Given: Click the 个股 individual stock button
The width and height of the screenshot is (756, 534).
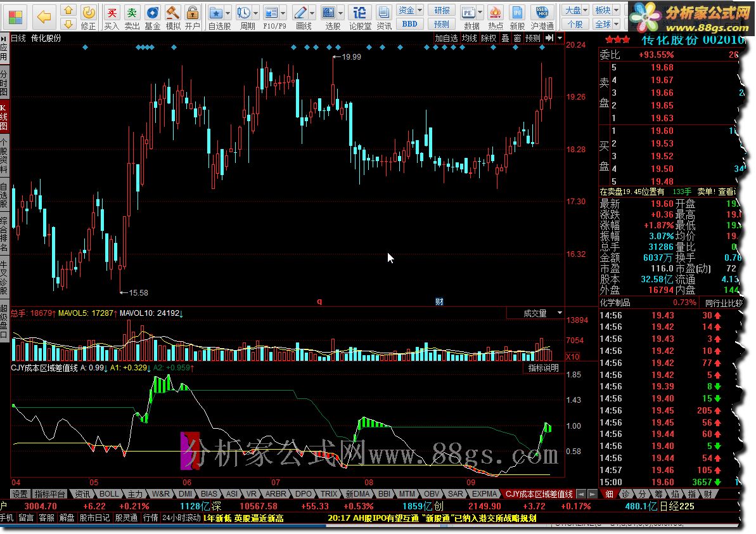Looking at the screenshot, I should [x=575, y=23].
